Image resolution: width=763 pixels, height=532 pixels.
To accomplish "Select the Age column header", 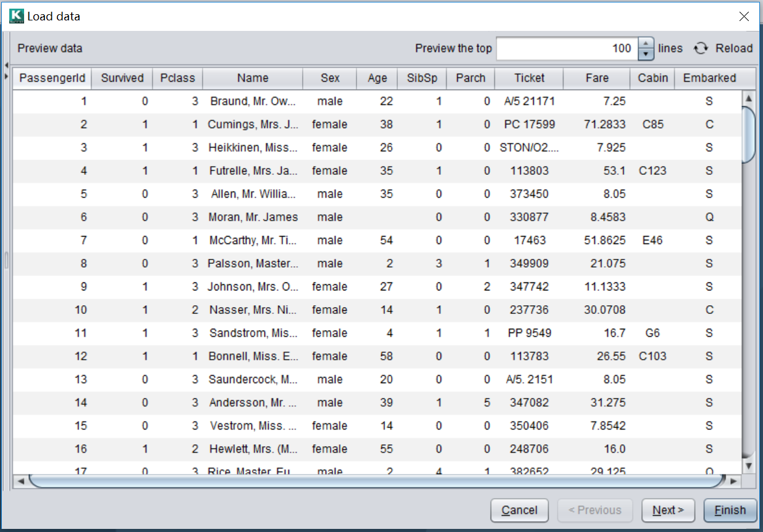I will pyautogui.click(x=377, y=78).
